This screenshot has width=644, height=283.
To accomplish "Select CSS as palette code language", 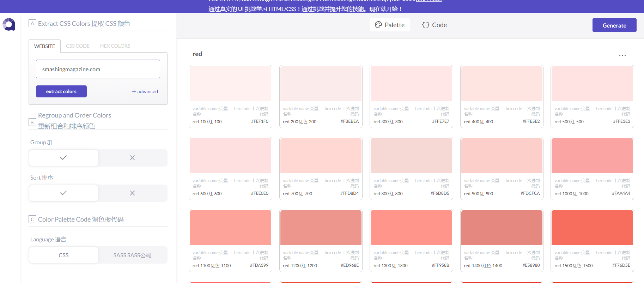I will [63, 255].
